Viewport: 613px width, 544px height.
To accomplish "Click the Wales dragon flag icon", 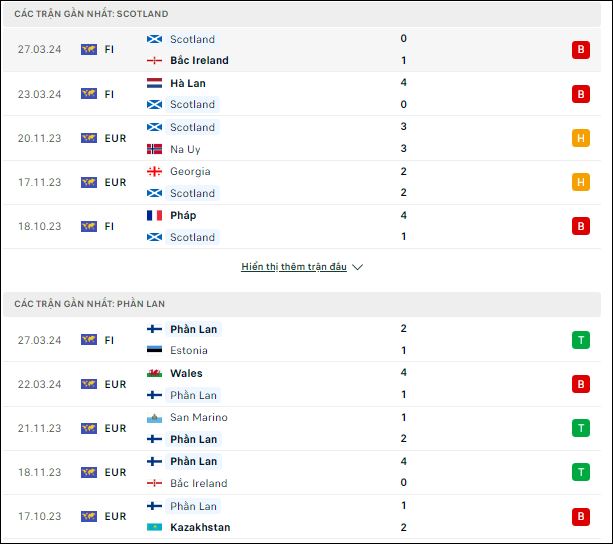I will pyautogui.click(x=154, y=373).
